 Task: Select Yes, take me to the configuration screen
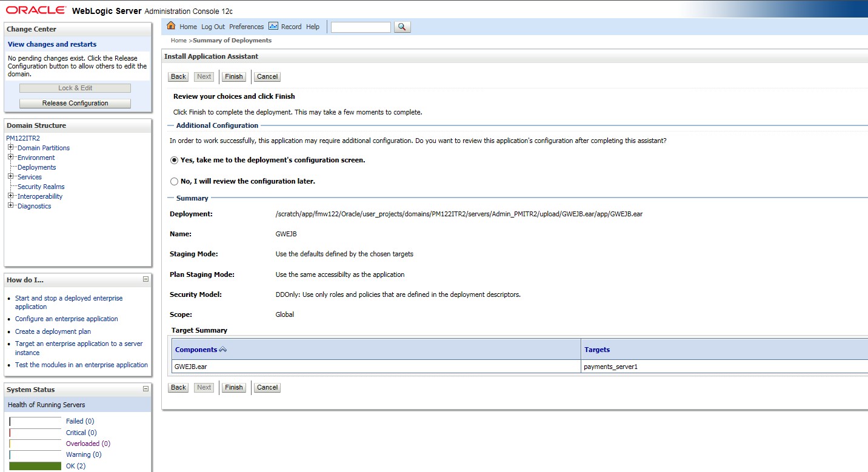click(175, 161)
